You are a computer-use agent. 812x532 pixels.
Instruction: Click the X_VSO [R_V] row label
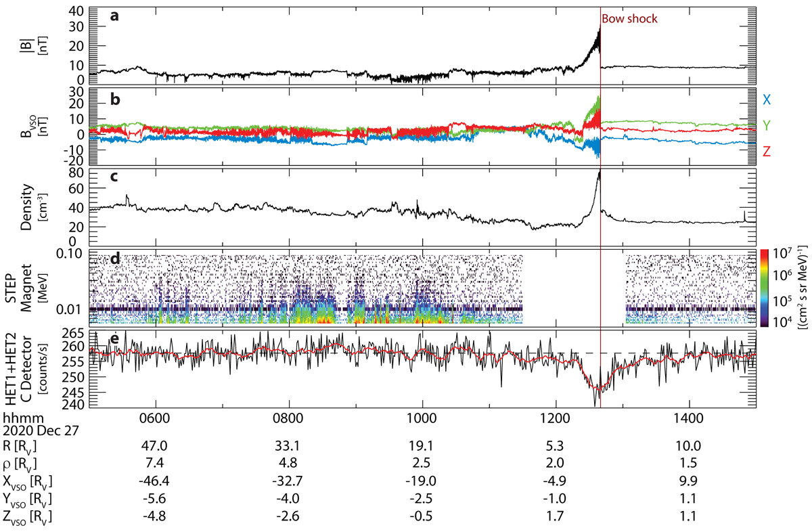tap(27, 483)
